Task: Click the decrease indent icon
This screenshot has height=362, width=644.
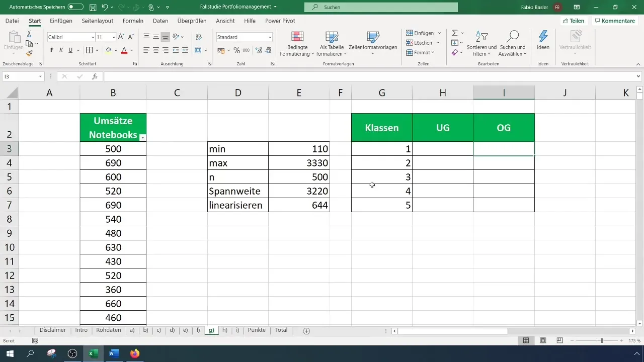Action: [x=176, y=50]
